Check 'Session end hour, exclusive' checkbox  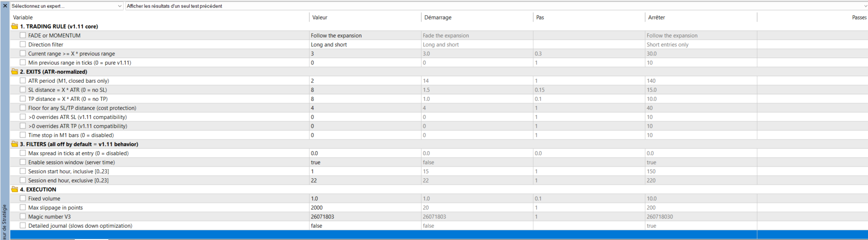click(x=23, y=180)
